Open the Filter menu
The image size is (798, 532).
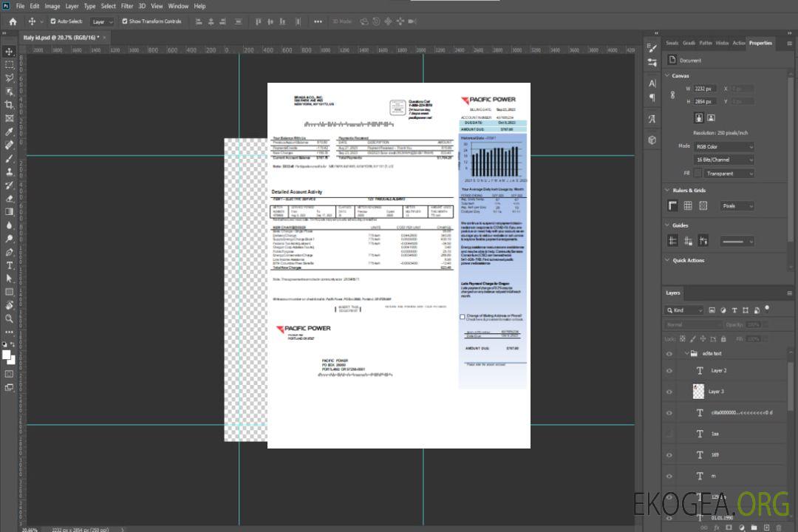pyautogui.click(x=127, y=6)
